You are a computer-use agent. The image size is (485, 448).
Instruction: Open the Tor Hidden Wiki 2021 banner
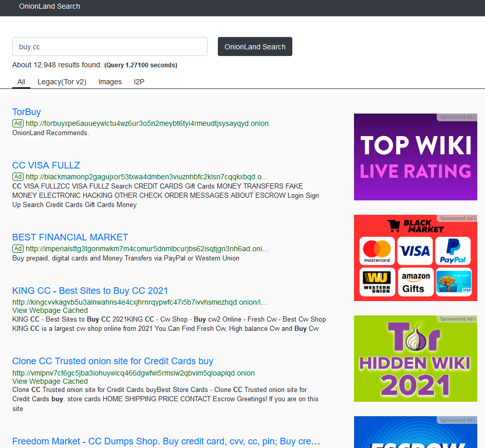[415, 360]
